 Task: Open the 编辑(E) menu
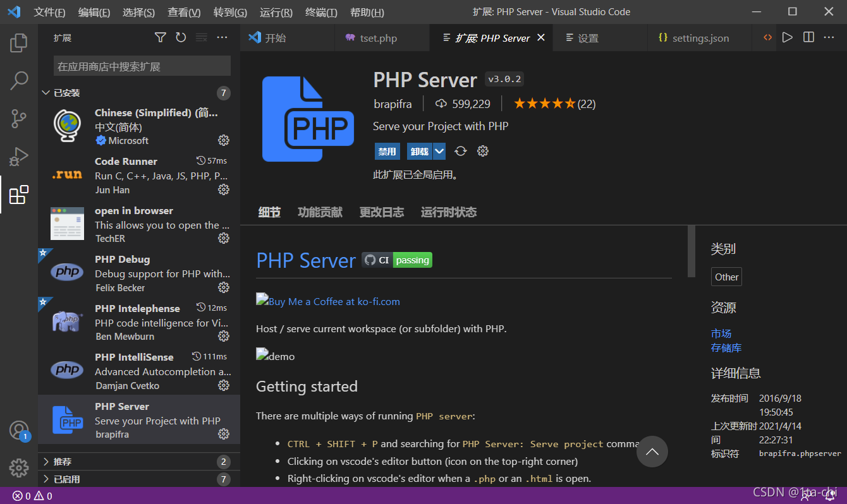click(x=94, y=12)
